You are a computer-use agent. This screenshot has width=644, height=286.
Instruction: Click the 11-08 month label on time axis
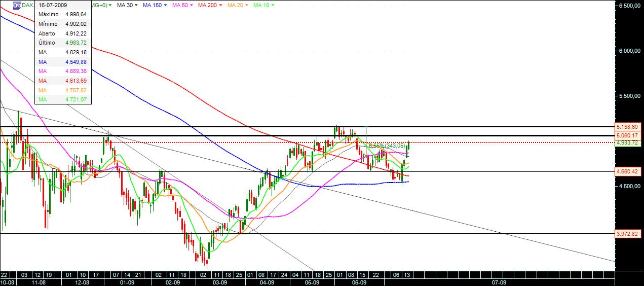click(39, 281)
